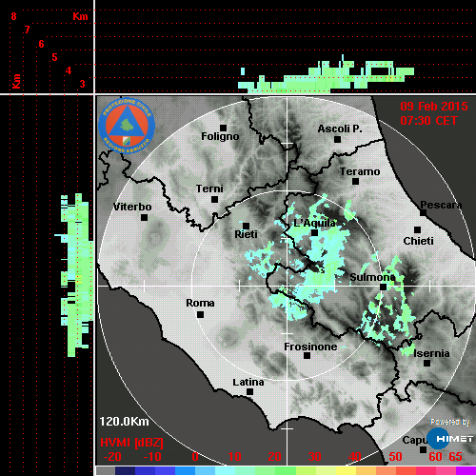Click the Capua city marker square
Viewport: 476px width, 476px height.
tap(423, 449)
